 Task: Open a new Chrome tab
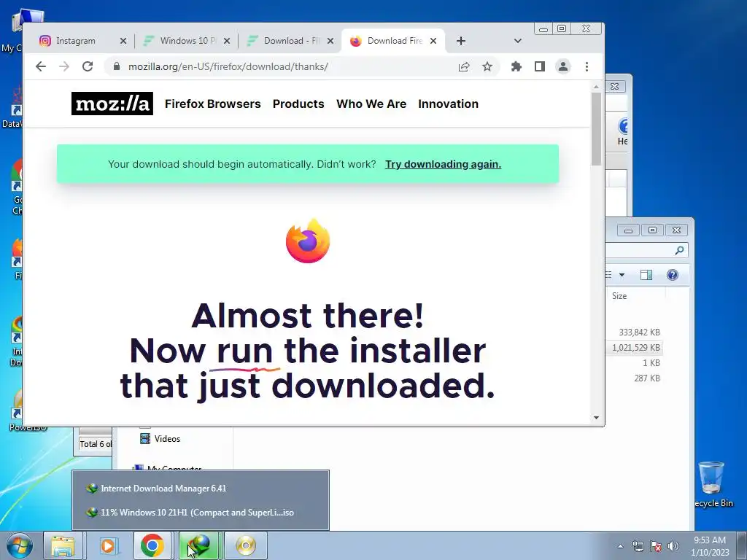(x=461, y=41)
